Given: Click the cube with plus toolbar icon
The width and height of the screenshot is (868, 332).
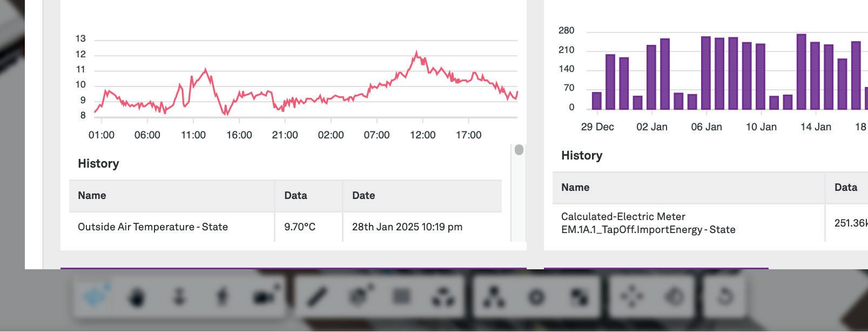Looking at the screenshot, I should [359, 296].
